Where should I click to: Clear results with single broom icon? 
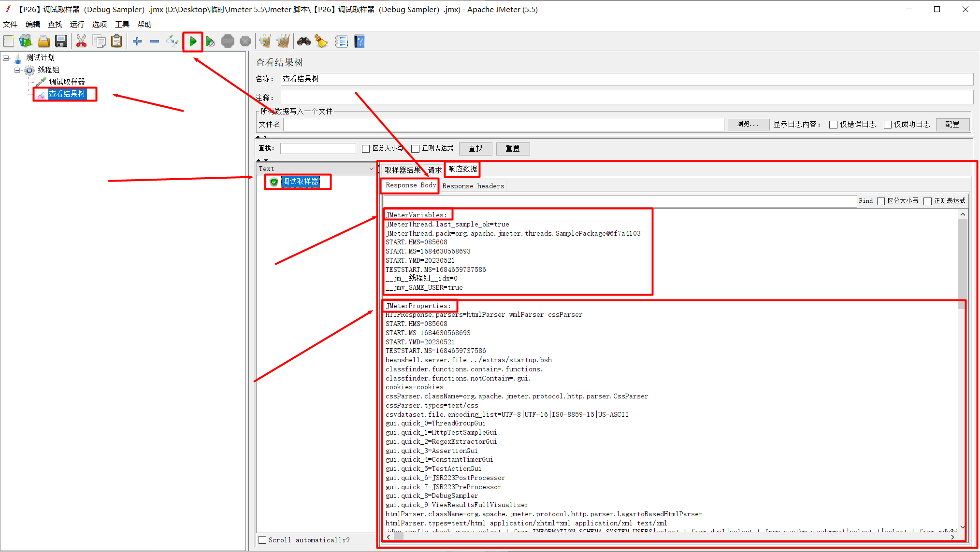click(265, 42)
